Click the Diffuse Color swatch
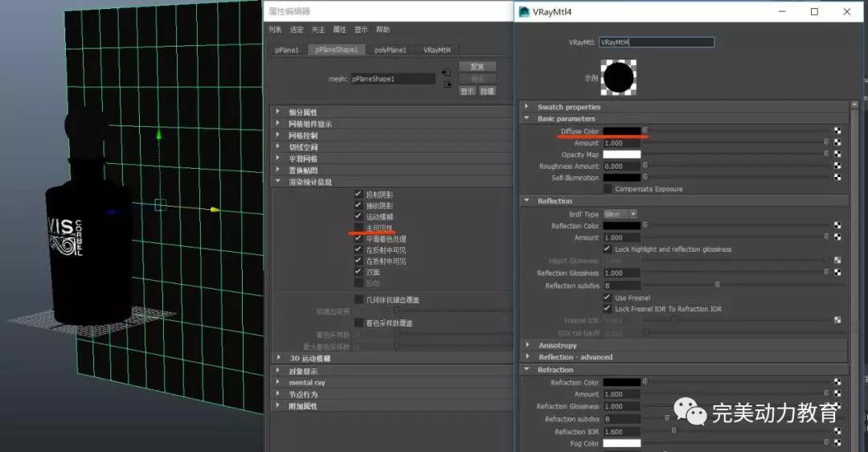Image resolution: width=868 pixels, height=452 pixels. pyautogui.click(x=622, y=131)
